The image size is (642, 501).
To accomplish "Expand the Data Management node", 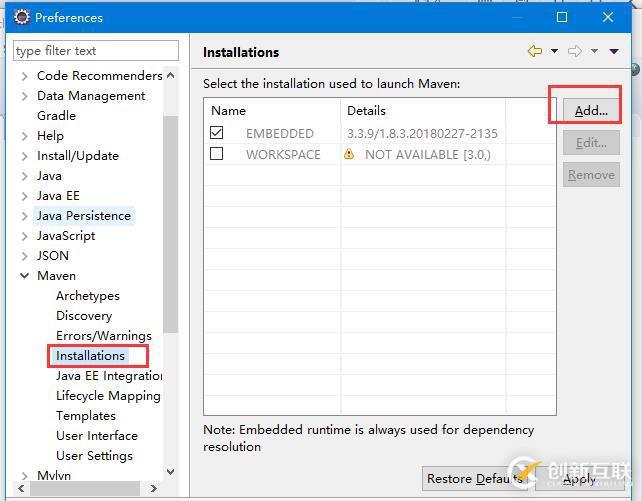I will tap(25, 96).
